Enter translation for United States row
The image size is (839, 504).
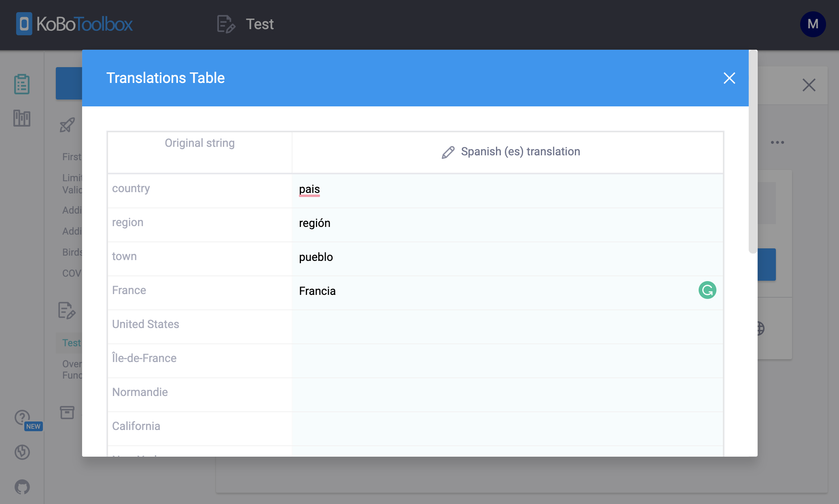point(507,326)
